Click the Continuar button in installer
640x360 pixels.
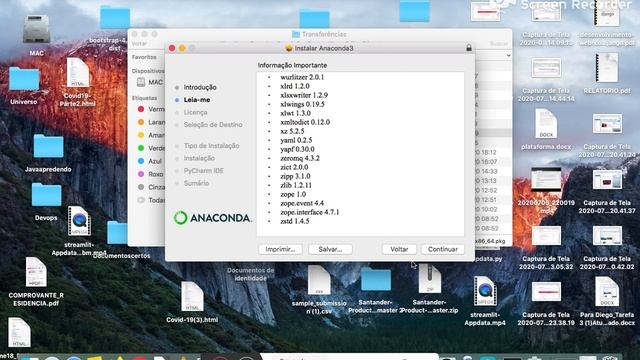click(442, 249)
